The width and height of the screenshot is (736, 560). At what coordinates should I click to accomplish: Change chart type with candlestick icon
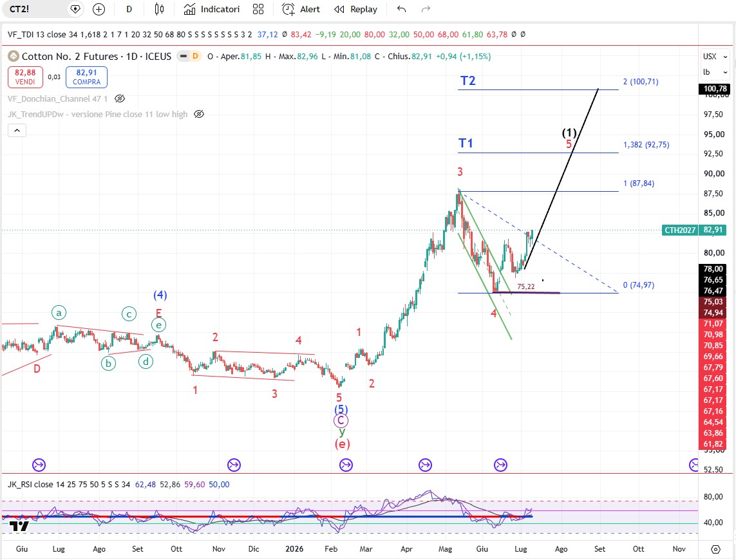tap(160, 9)
